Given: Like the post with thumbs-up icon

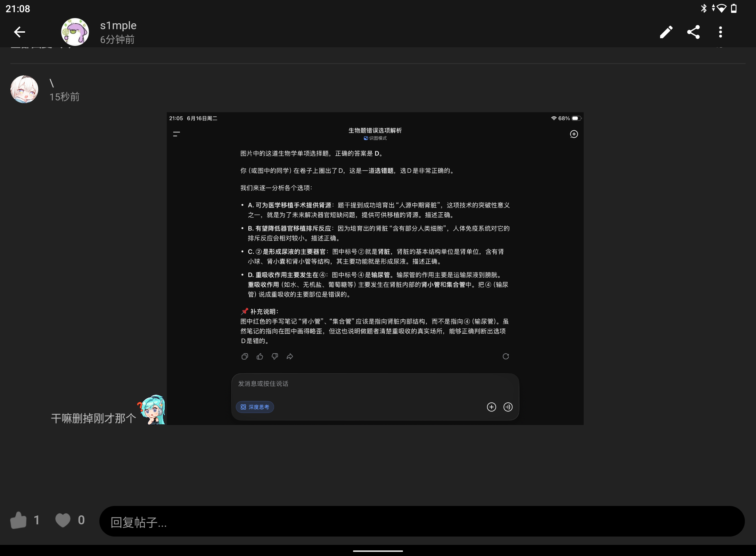Looking at the screenshot, I should coord(18,520).
